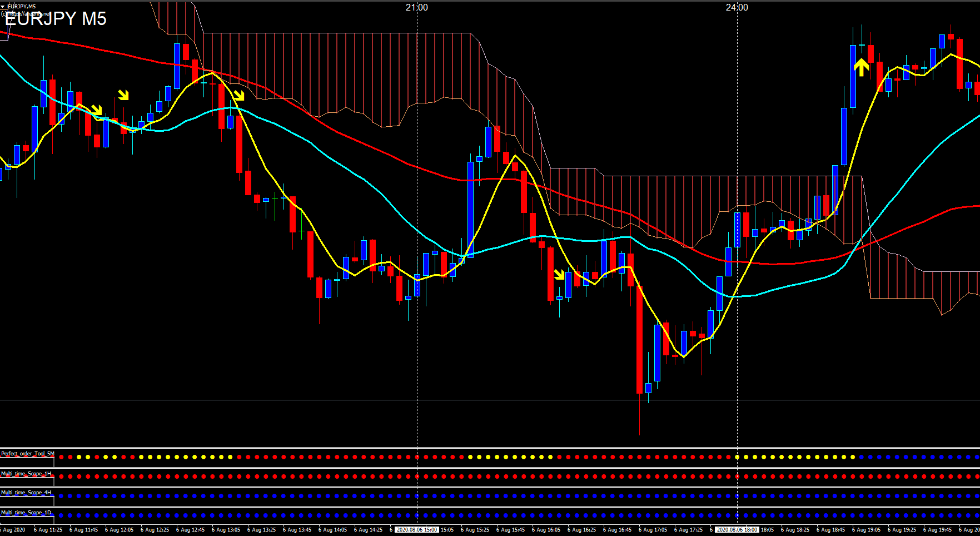Select the yellow up-arrow buy signal
Viewport: 980px width, 536px height.
pyautogui.click(x=861, y=67)
